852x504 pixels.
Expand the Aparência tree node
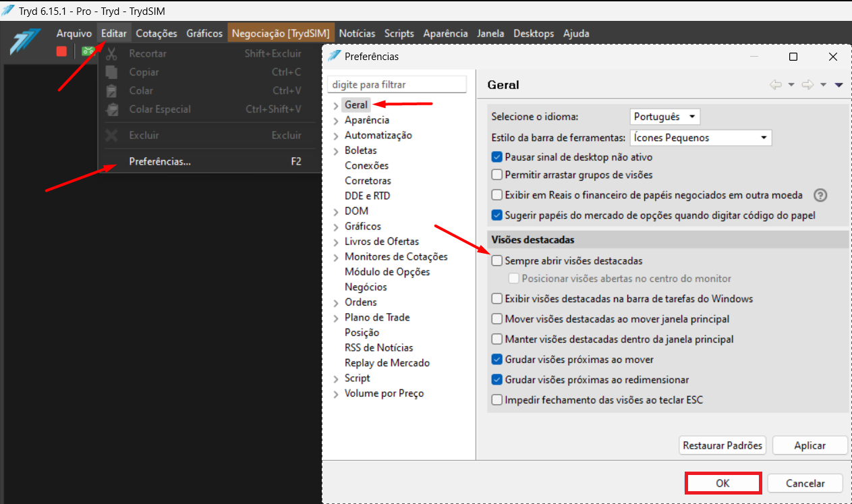tap(336, 121)
